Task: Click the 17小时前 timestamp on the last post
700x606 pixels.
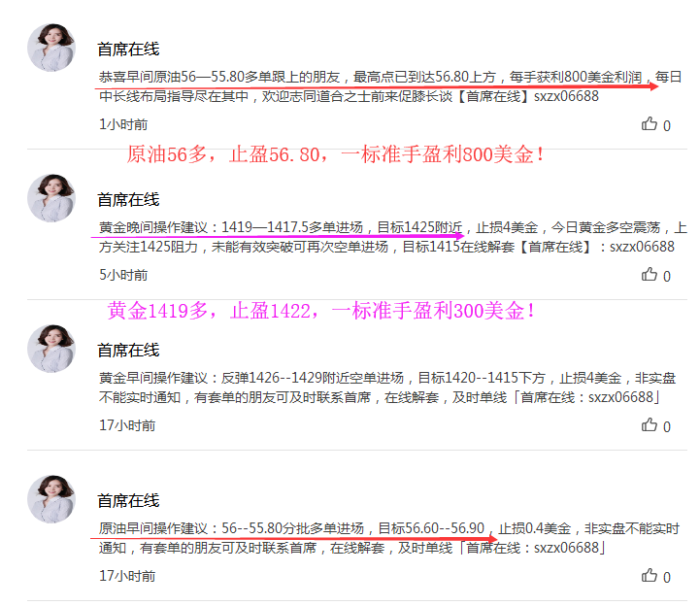Action: point(127,576)
